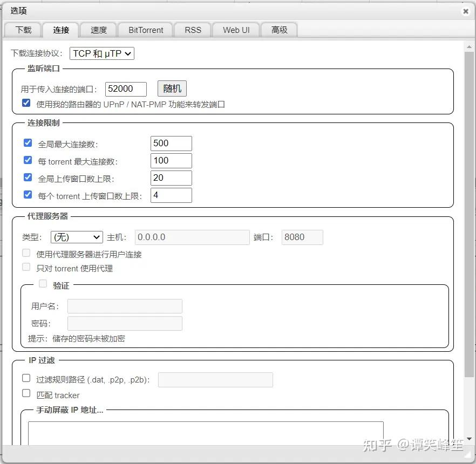Click the 代理服务器 section label
476x464 pixels.
[x=47, y=216]
